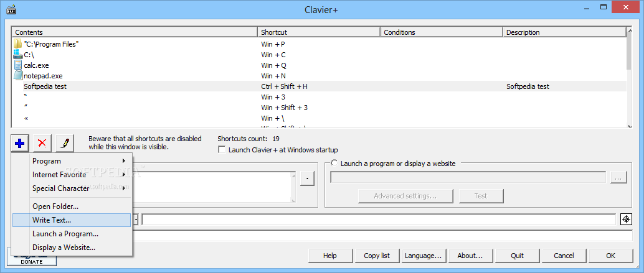Click the About... button
The height and width of the screenshot is (273, 644).
click(x=470, y=256)
